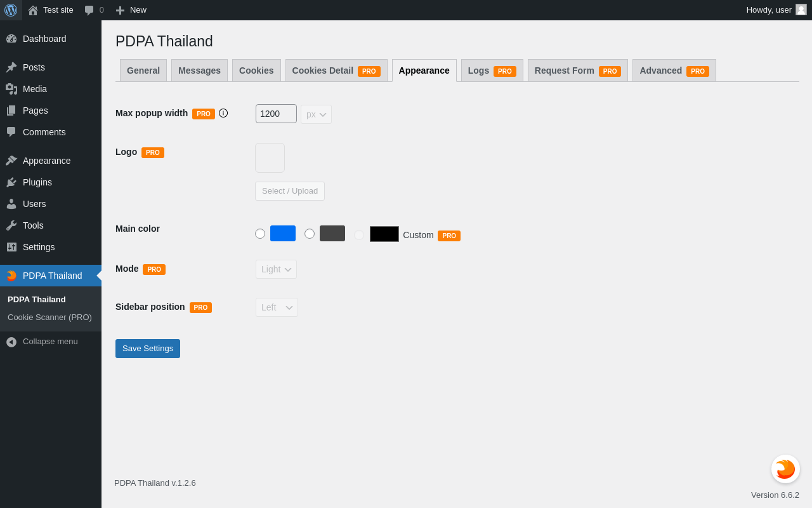Switch to the Cookies tab
This screenshot has width=812, height=508.
pyautogui.click(x=256, y=70)
